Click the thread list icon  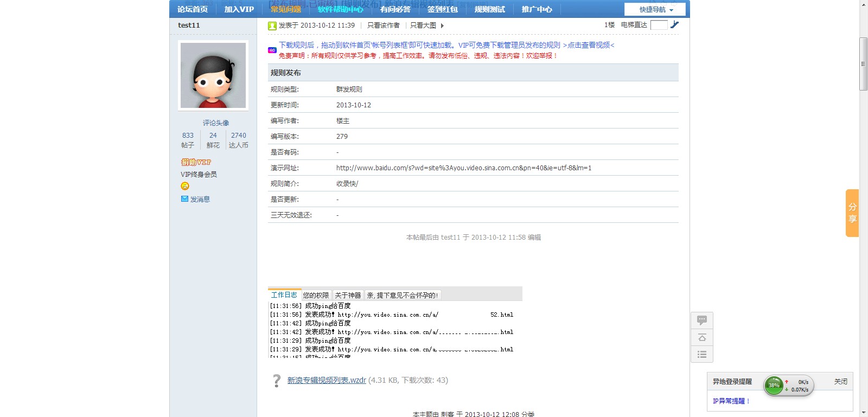pos(701,355)
